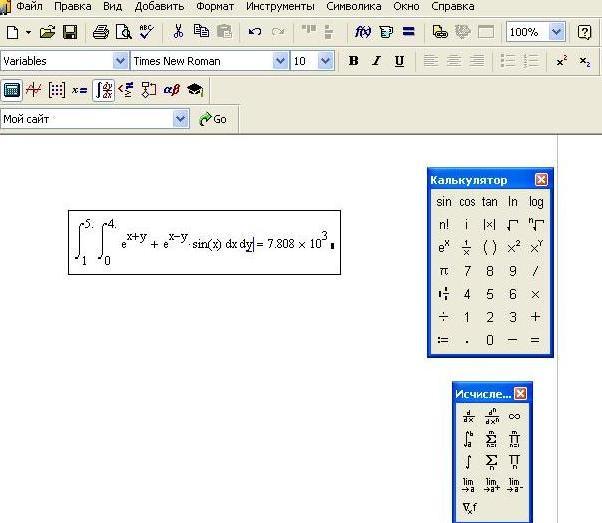Save worksheet with floppy disk icon

[70, 32]
